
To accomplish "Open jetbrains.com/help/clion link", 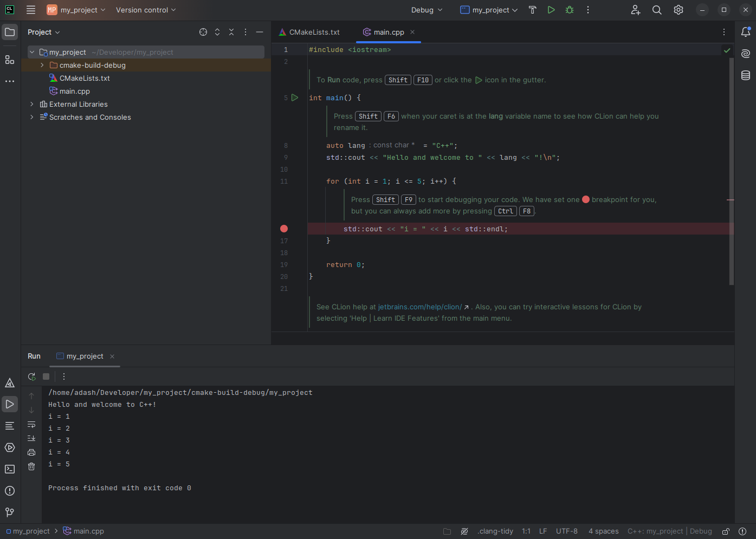I will pos(420,307).
